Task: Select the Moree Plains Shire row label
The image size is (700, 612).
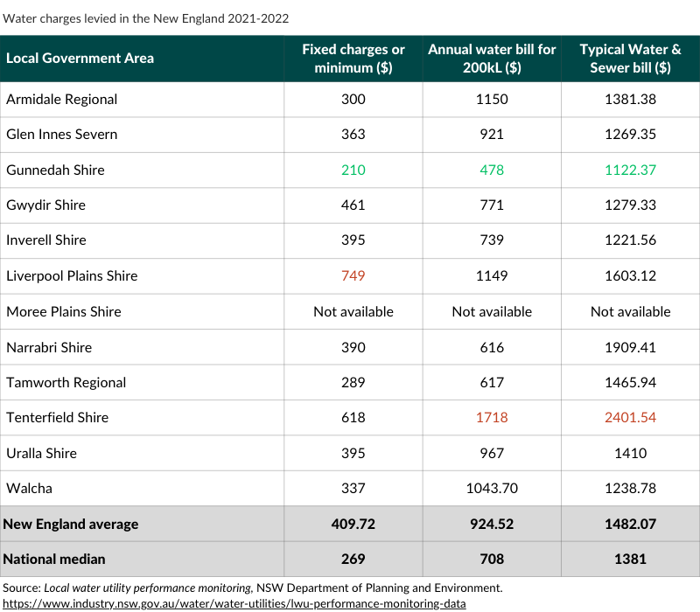Action: pos(63,311)
